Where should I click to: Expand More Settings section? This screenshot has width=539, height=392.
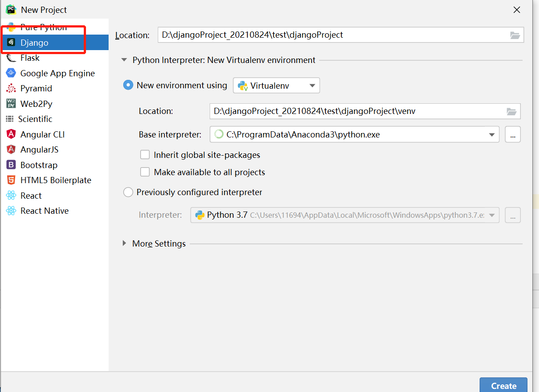(125, 243)
